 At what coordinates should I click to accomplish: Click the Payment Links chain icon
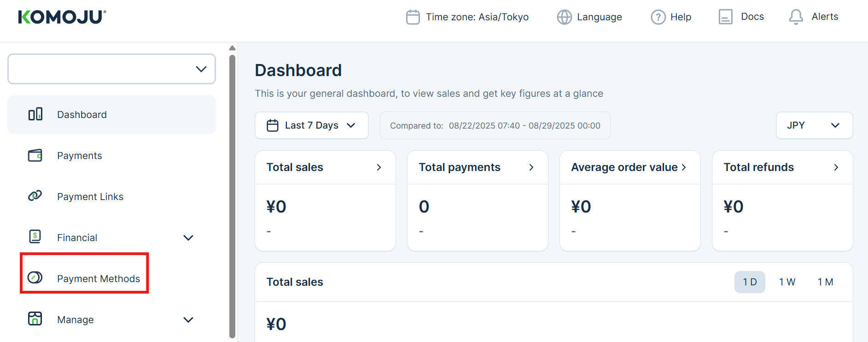pos(35,196)
